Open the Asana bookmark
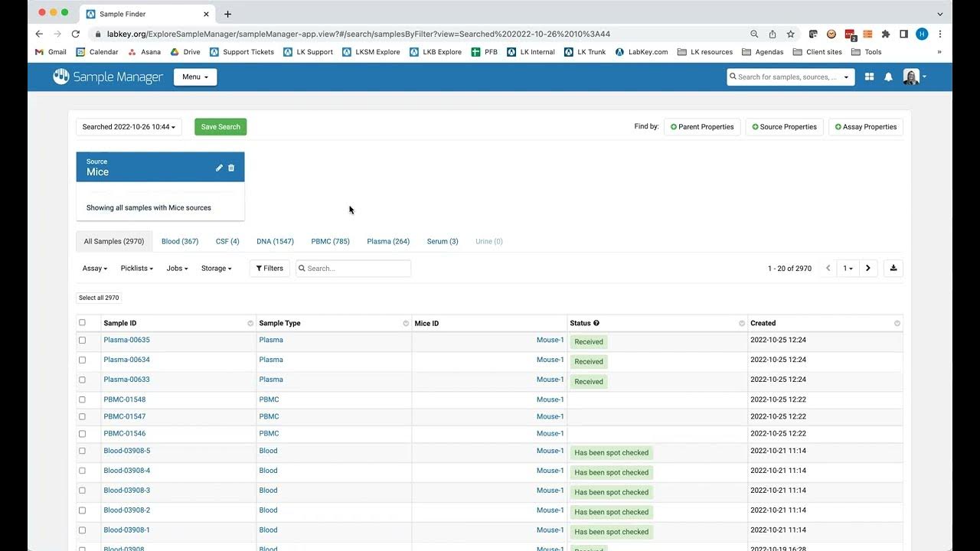This screenshot has height=551, width=980. pyautogui.click(x=144, y=52)
